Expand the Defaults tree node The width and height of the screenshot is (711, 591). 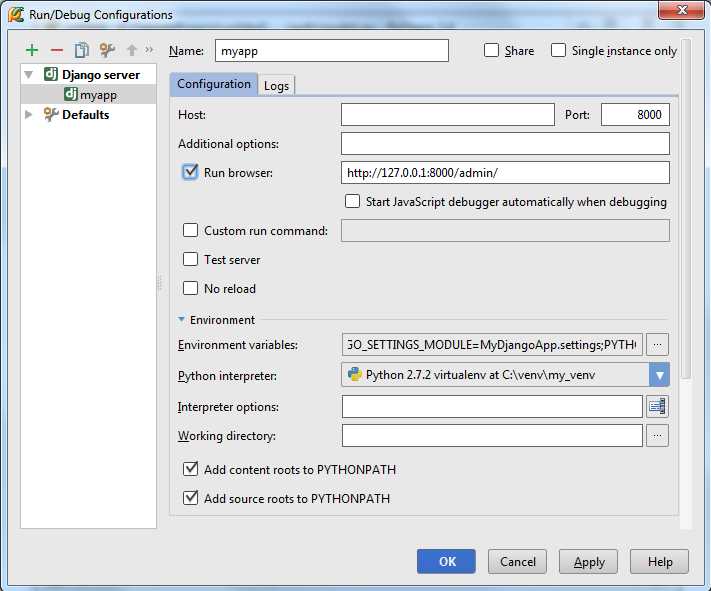29,115
